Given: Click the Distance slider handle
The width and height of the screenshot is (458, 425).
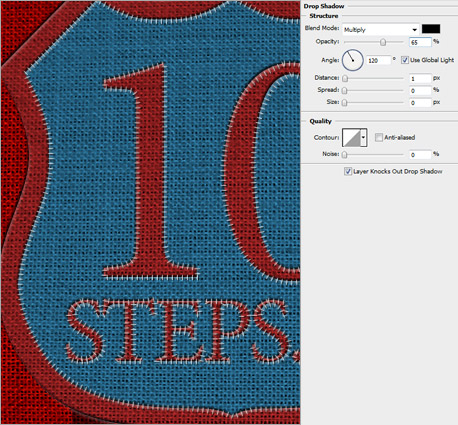Looking at the screenshot, I should pos(345,78).
